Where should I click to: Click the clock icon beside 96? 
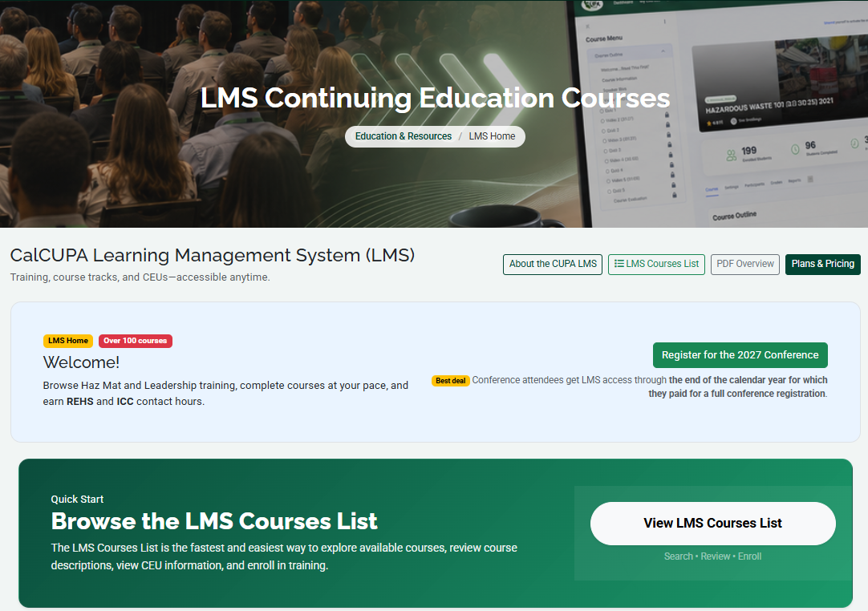click(796, 149)
